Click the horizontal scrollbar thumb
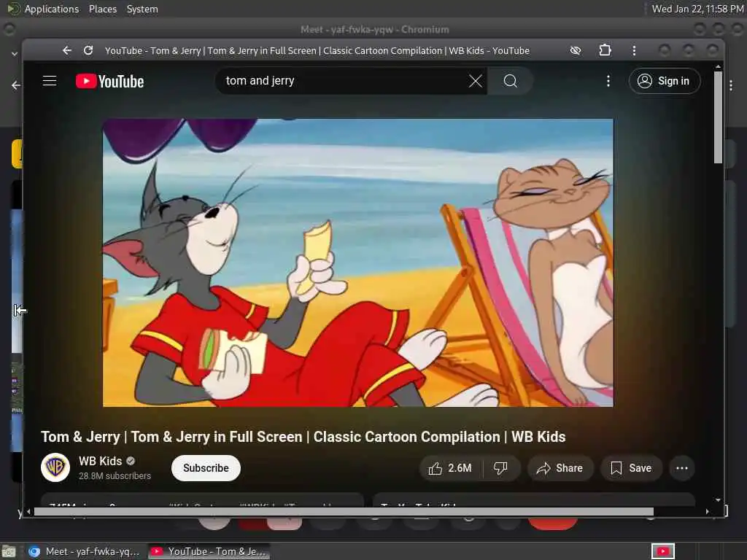This screenshot has width=747, height=560. click(344, 511)
